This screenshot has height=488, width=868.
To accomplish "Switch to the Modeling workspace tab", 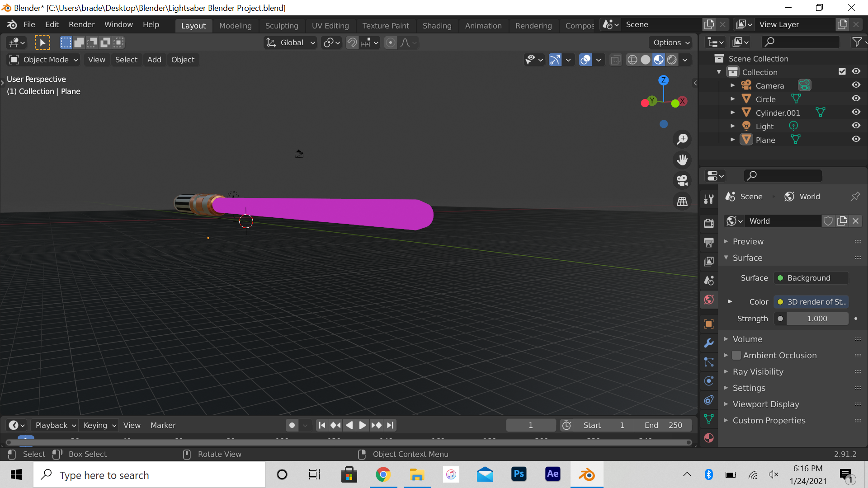I will coord(236,26).
